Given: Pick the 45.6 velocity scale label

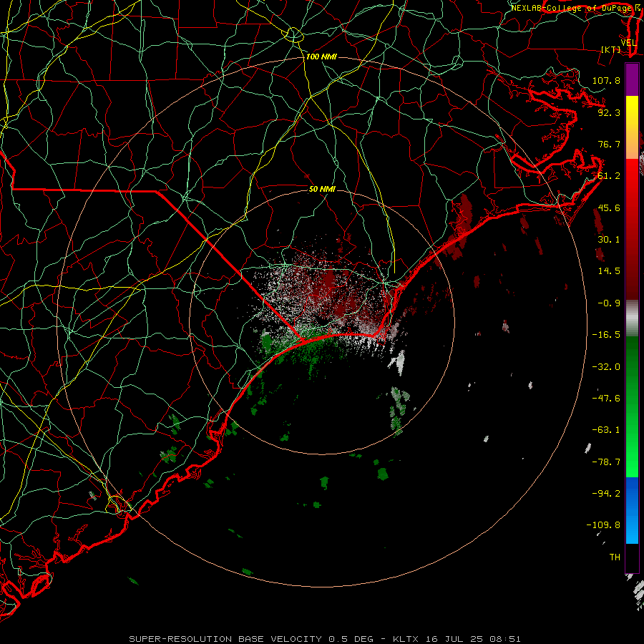Looking at the screenshot, I should pyautogui.click(x=609, y=208).
